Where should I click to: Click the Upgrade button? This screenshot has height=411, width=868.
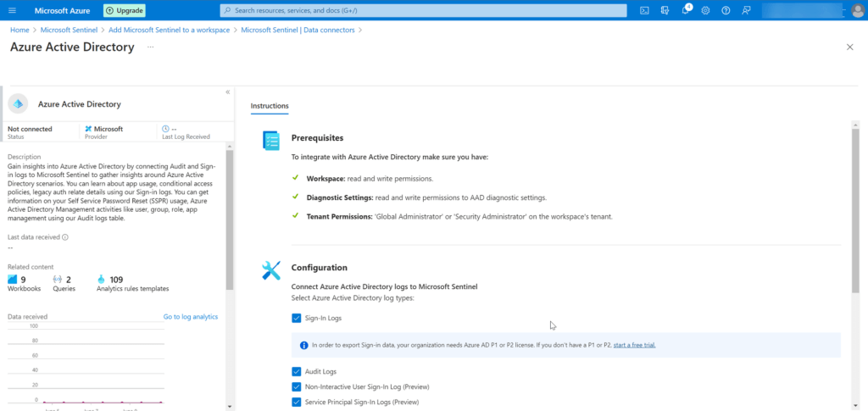125,10
